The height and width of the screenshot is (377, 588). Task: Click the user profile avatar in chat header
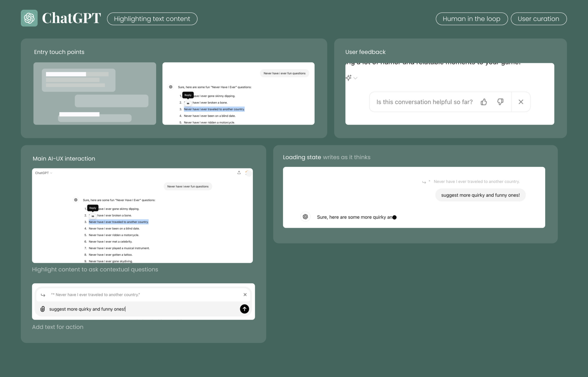coord(248,173)
